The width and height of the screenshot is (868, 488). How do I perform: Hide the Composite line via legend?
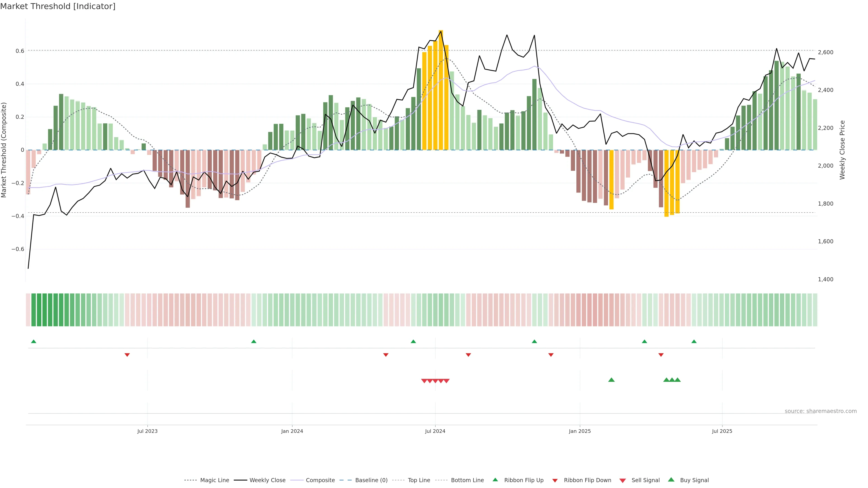[320, 480]
